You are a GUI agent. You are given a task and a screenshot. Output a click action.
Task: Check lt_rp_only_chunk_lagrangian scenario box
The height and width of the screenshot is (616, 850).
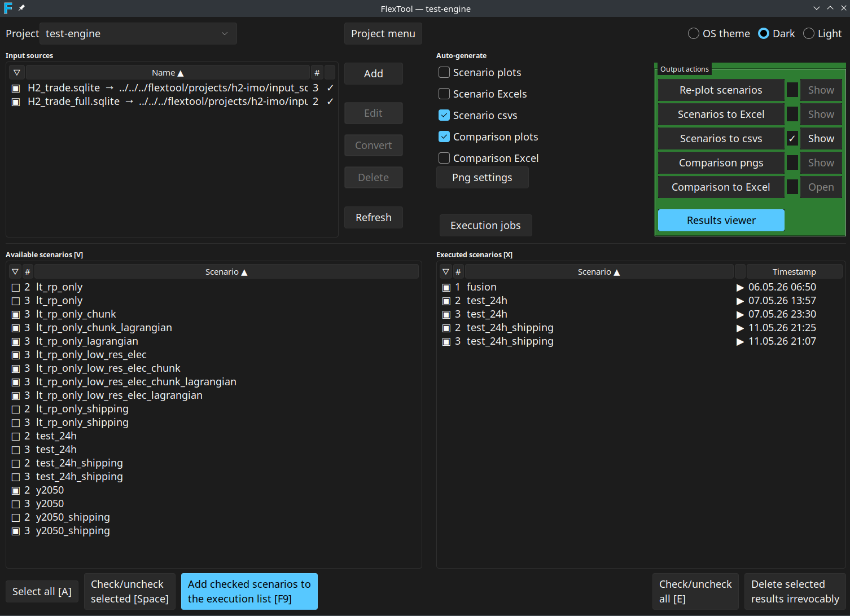click(16, 328)
